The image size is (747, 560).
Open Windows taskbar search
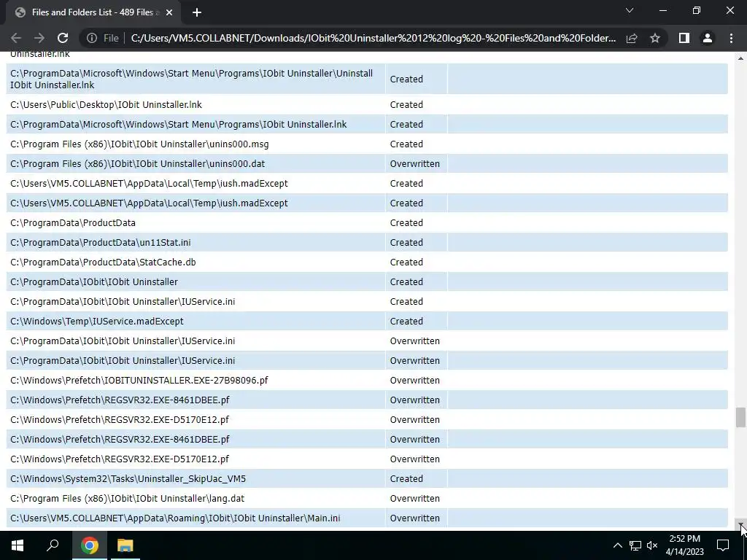(53, 545)
